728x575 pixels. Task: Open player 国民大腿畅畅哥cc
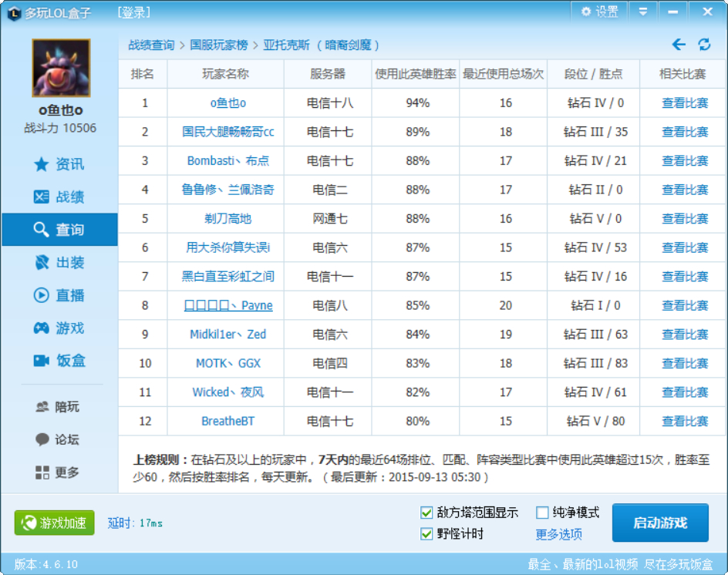pyautogui.click(x=228, y=132)
